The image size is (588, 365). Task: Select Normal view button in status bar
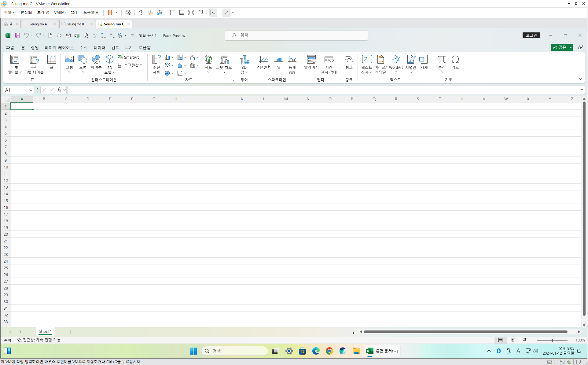(x=501, y=340)
